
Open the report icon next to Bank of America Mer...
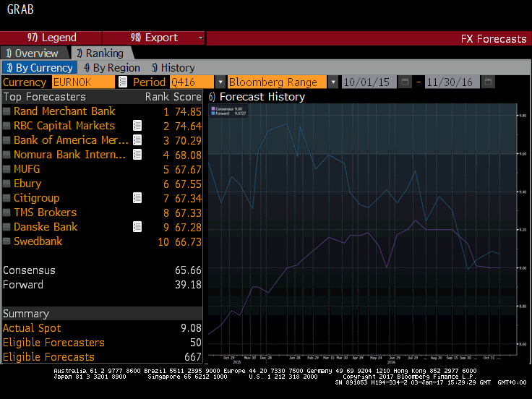coord(137,140)
